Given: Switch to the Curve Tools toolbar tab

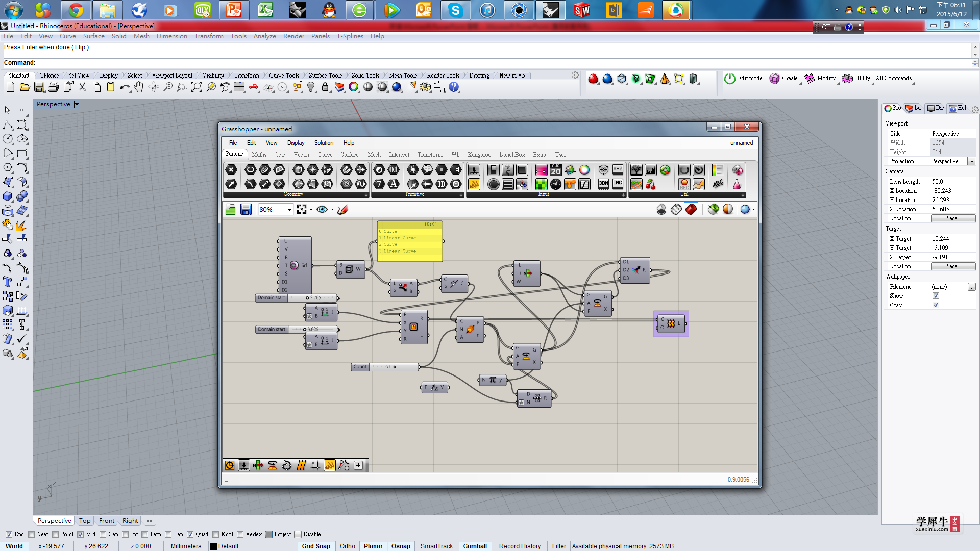Looking at the screenshot, I should click(284, 76).
